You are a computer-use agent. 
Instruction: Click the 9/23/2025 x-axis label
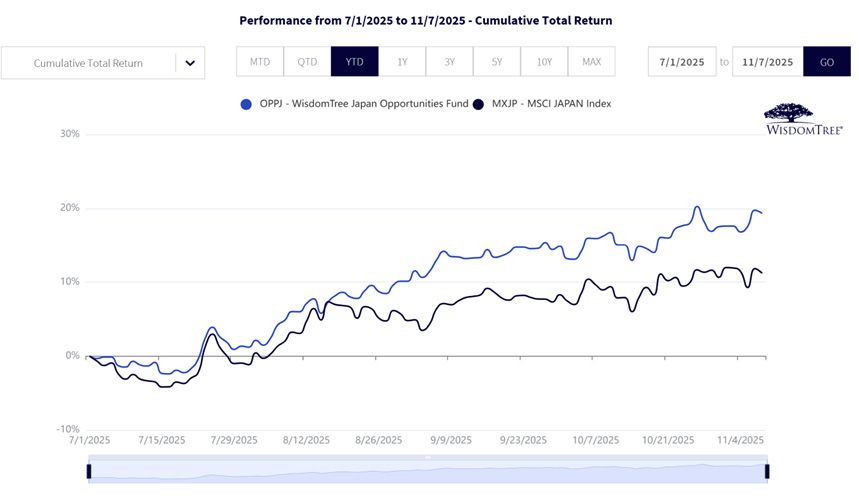click(523, 440)
